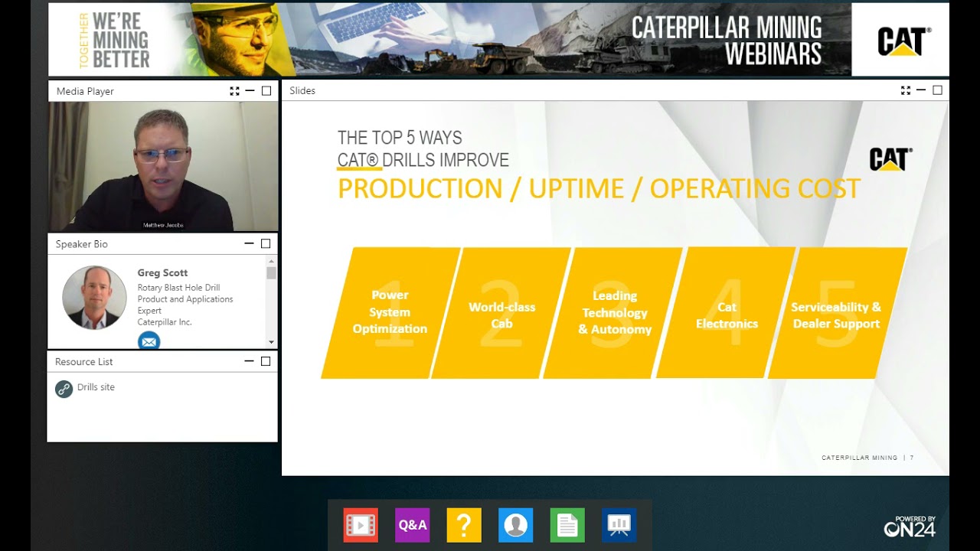Image resolution: width=980 pixels, height=551 pixels.
Task: Open the Speaker Bio widget from the dock
Action: pos(516,525)
